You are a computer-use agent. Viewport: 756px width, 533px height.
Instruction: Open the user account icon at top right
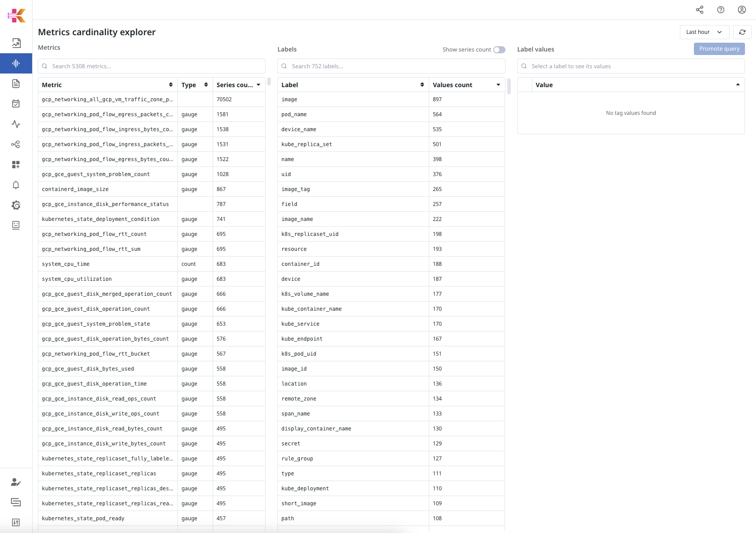pyautogui.click(x=742, y=9)
